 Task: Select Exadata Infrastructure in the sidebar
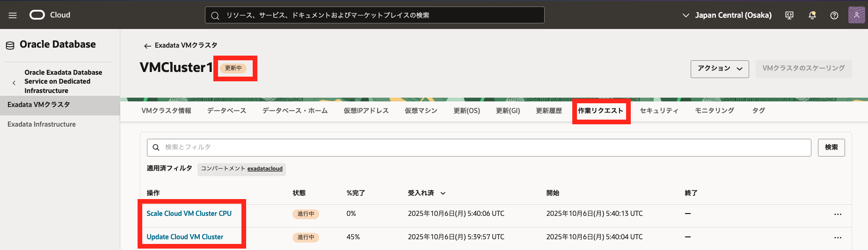click(x=42, y=124)
